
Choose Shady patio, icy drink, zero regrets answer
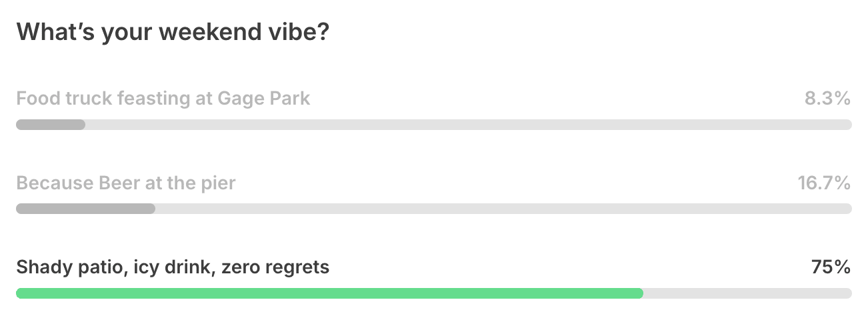(x=433, y=279)
